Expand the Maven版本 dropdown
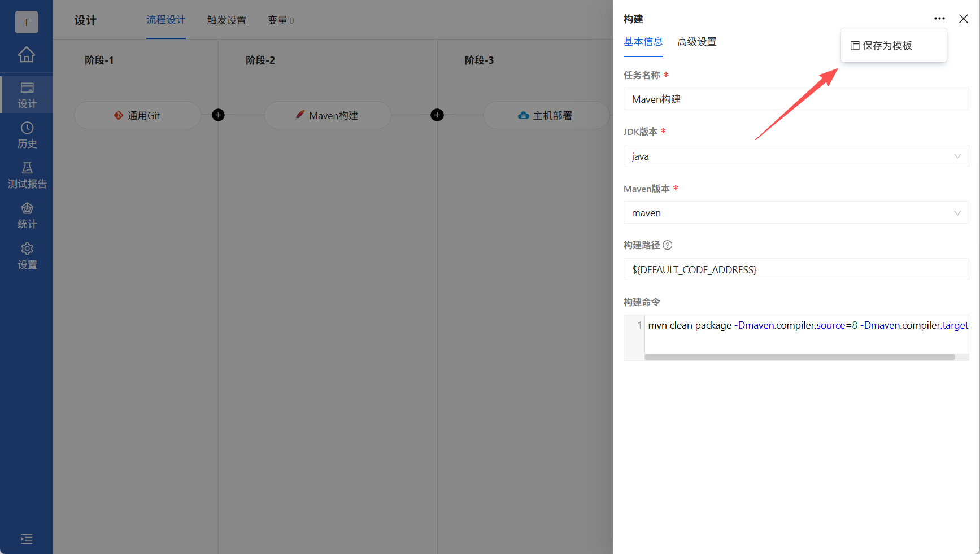The image size is (980, 554). [957, 212]
